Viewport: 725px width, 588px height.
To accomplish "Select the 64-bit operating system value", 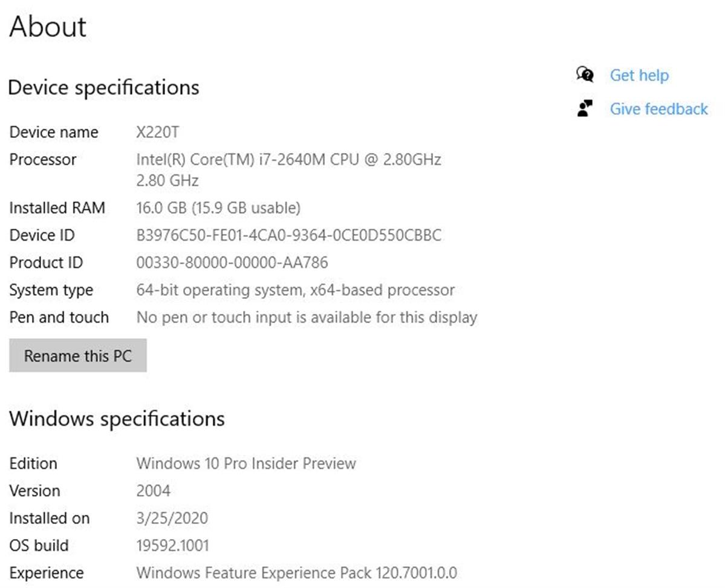I will pos(296,290).
